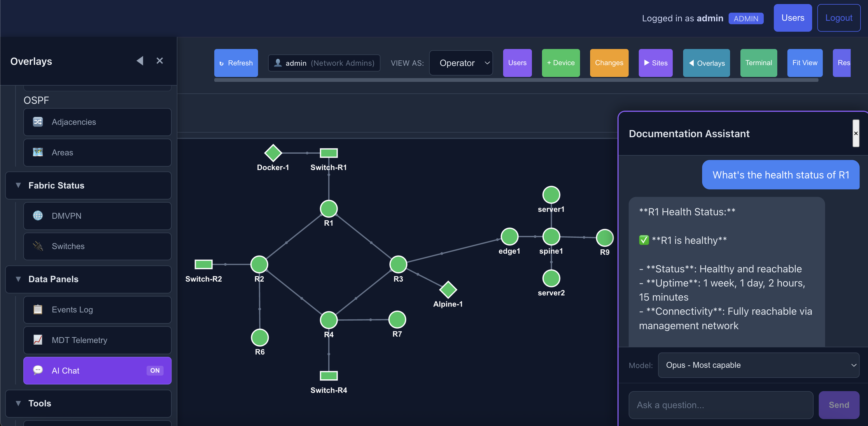Click the Events Log clipboard item
Viewport: 868px width, 426px height.
tap(97, 310)
